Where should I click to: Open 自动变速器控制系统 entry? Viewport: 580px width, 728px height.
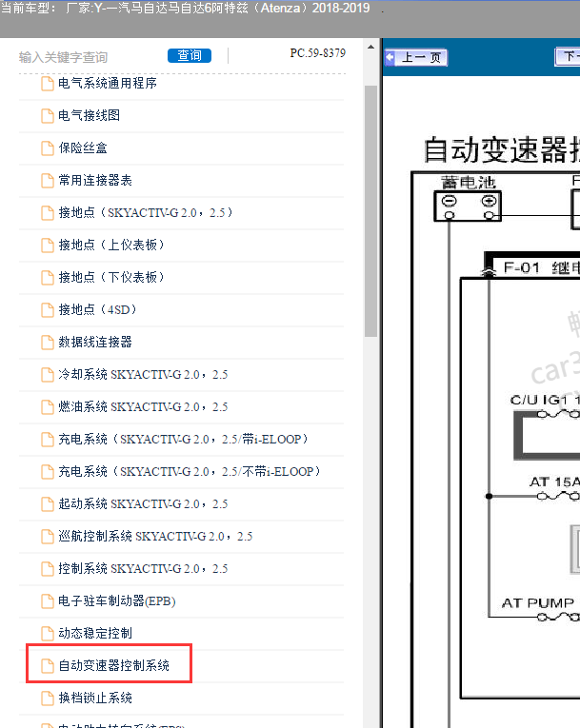click(x=114, y=666)
